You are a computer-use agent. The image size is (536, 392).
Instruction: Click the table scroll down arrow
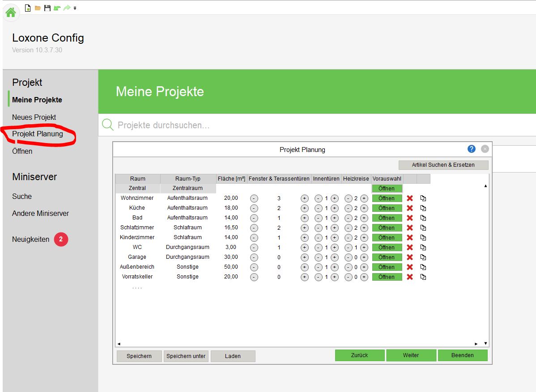pos(485,344)
